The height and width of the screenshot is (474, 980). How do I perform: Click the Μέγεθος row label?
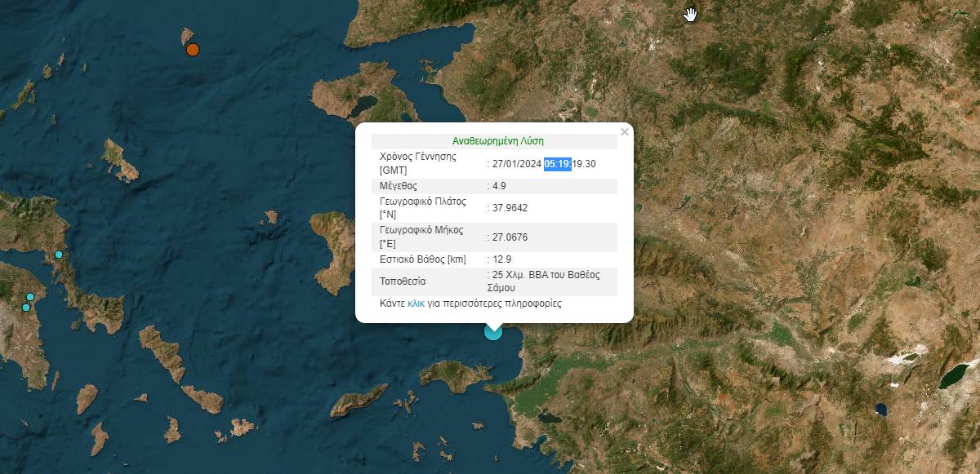(x=399, y=186)
